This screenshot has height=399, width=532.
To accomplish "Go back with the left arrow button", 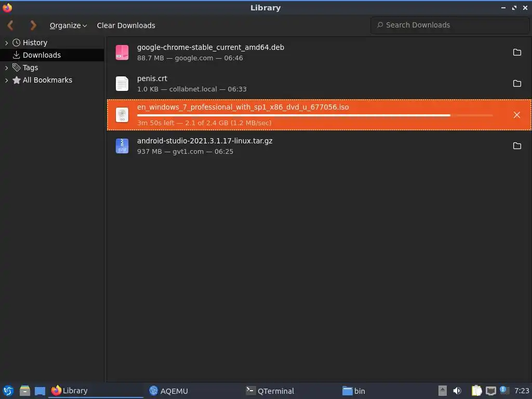I will 10,25.
